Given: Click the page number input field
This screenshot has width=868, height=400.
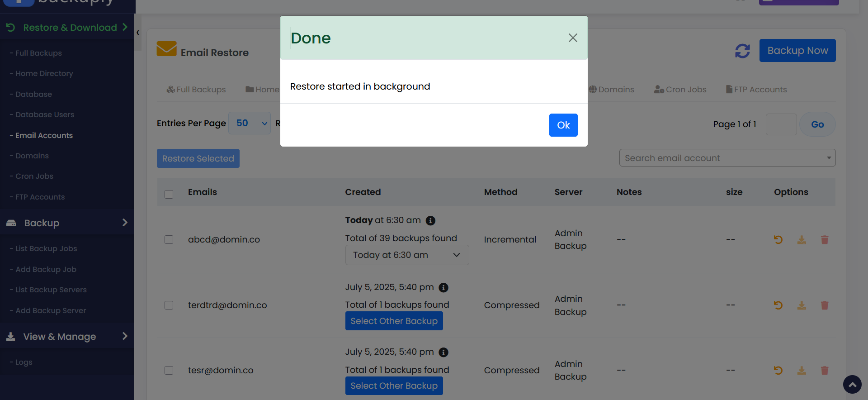Looking at the screenshot, I should pyautogui.click(x=781, y=124).
